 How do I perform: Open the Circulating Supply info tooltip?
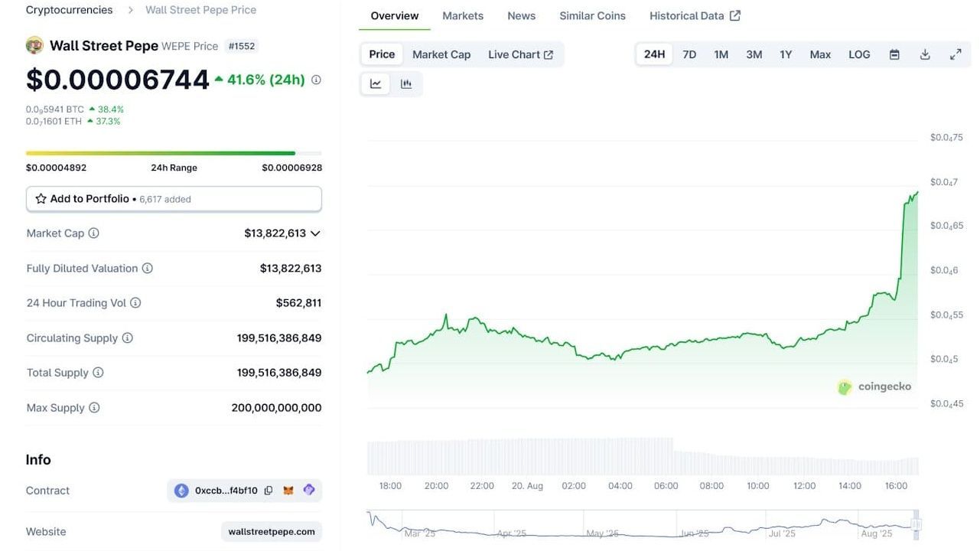click(x=127, y=337)
